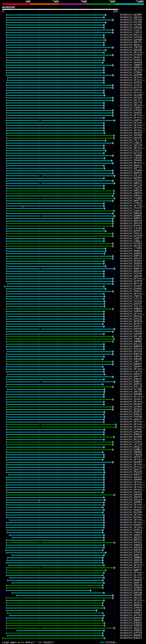Select hit label UniRef100_B9WCX9
Screen dimensions: 146x644
(131, 268)
